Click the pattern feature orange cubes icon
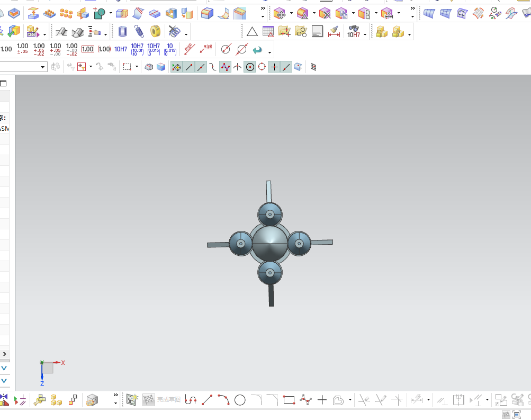This screenshot has height=420, width=531. pyautogui.click(x=66, y=13)
